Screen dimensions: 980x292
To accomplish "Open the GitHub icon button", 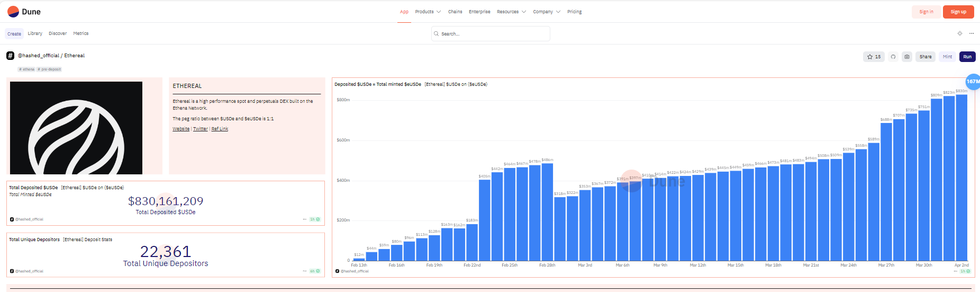I will click(x=893, y=57).
